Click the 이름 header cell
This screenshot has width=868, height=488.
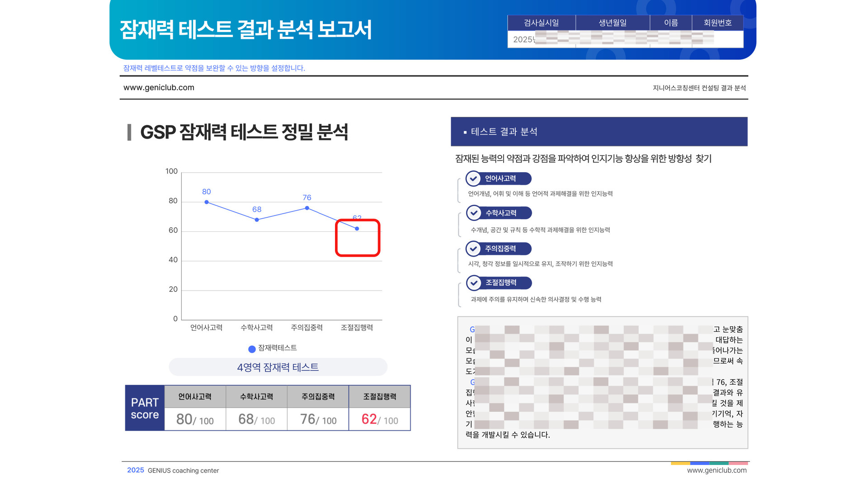point(671,23)
